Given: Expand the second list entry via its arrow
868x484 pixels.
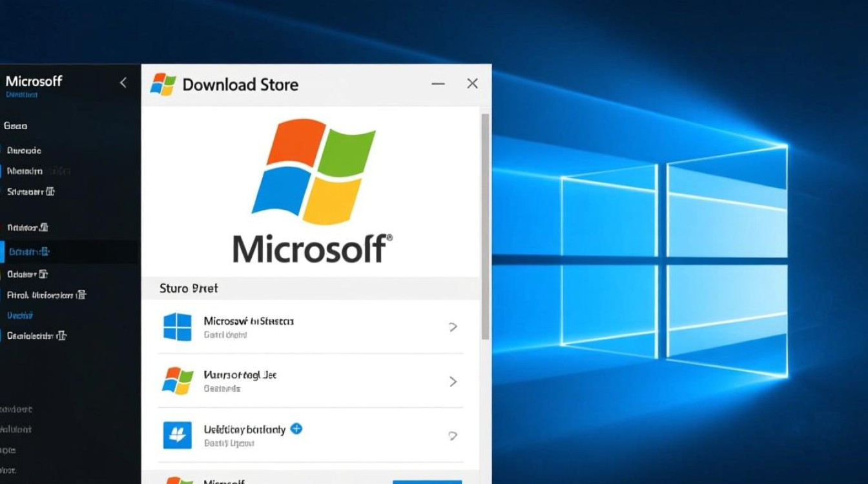Looking at the screenshot, I should [x=453, y=381].
